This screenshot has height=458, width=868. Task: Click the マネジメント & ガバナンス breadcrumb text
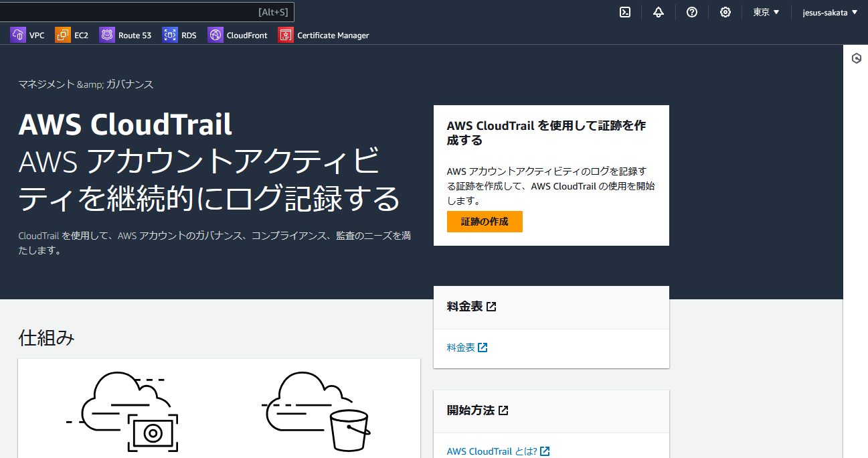(x=86, y=84)
